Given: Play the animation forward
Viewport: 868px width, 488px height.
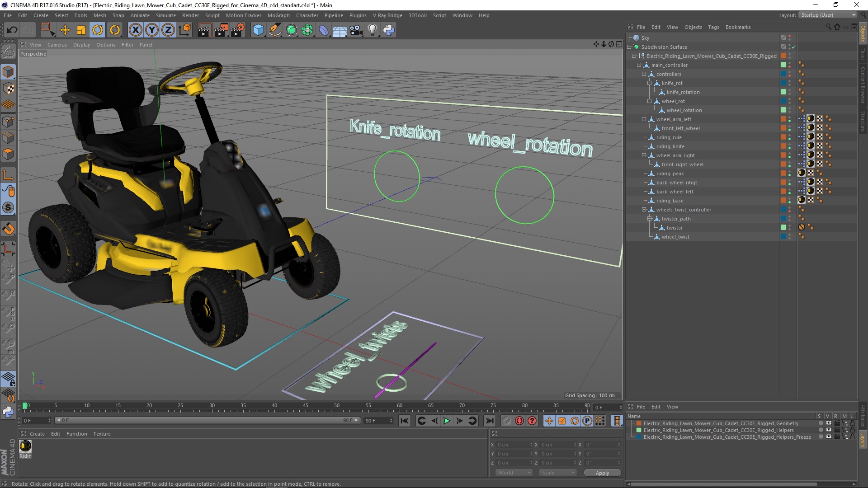Looking at the screenshot, I should [x=447, y=421].
